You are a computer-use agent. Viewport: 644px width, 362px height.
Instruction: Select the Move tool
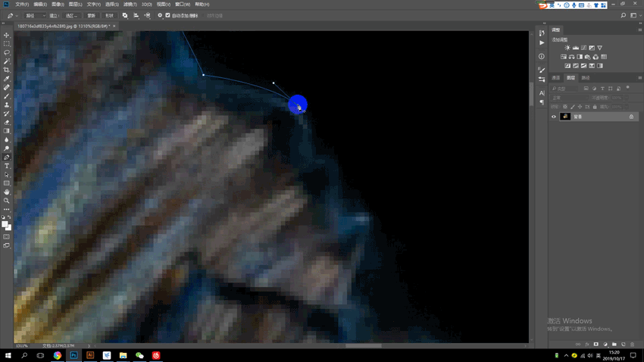tap(7, 35)
